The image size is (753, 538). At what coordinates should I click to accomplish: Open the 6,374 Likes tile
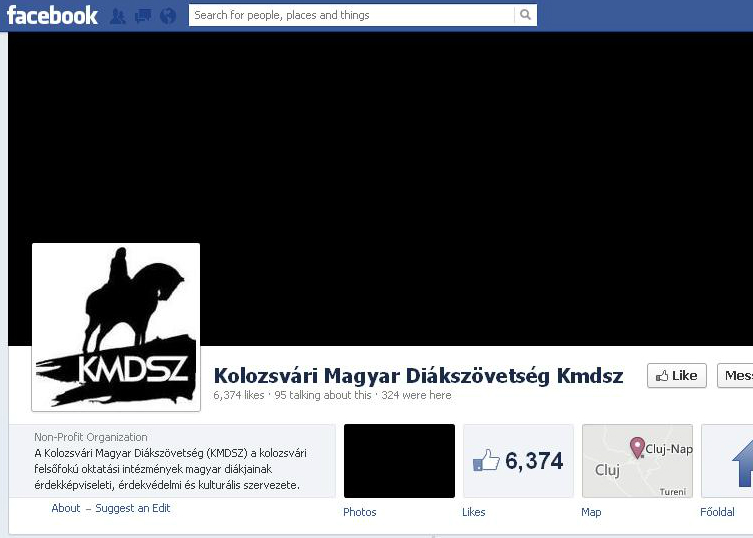click(518, 461)
